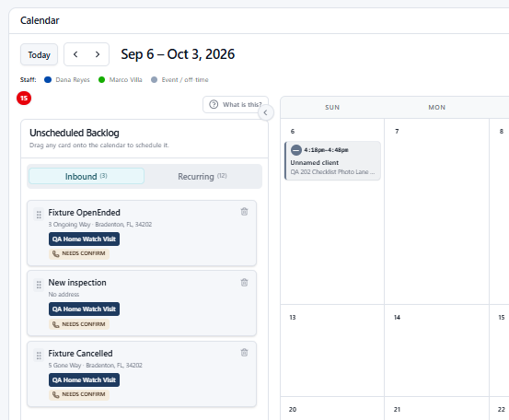Click QA Home Watch Visit tag on Fixture OpenEnded
Viewport: 509px width, 420px height.
pos(84,239)
